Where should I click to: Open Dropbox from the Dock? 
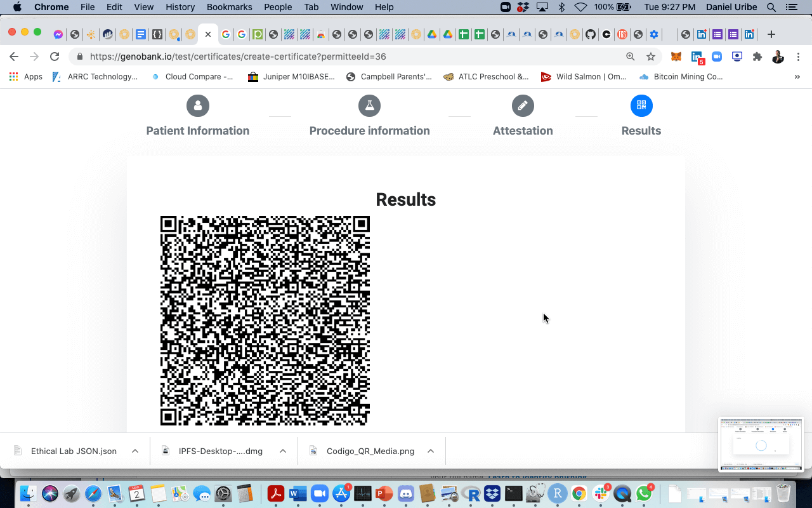point(492,493)
